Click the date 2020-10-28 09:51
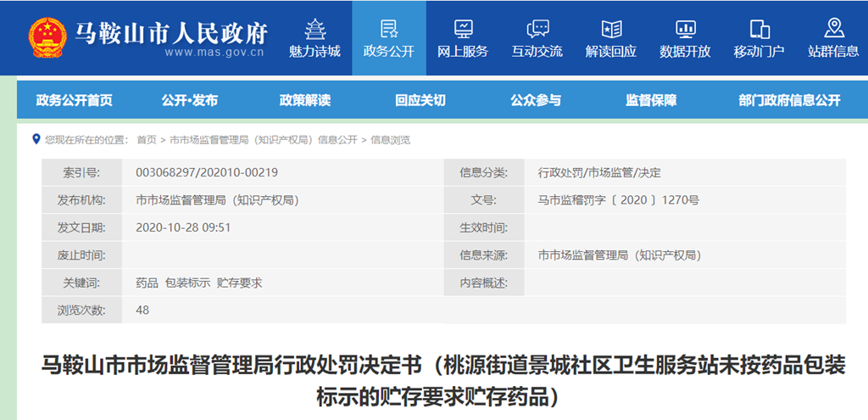This screenshot has width=868, height=420. pyautogui.click(x=183, y=227)
